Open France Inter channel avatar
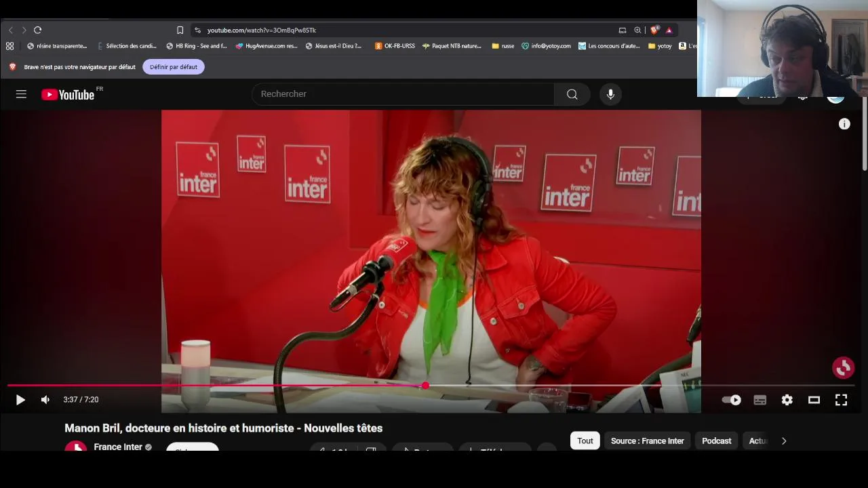This screenshot has width=868, height=488. coord(75,447)
